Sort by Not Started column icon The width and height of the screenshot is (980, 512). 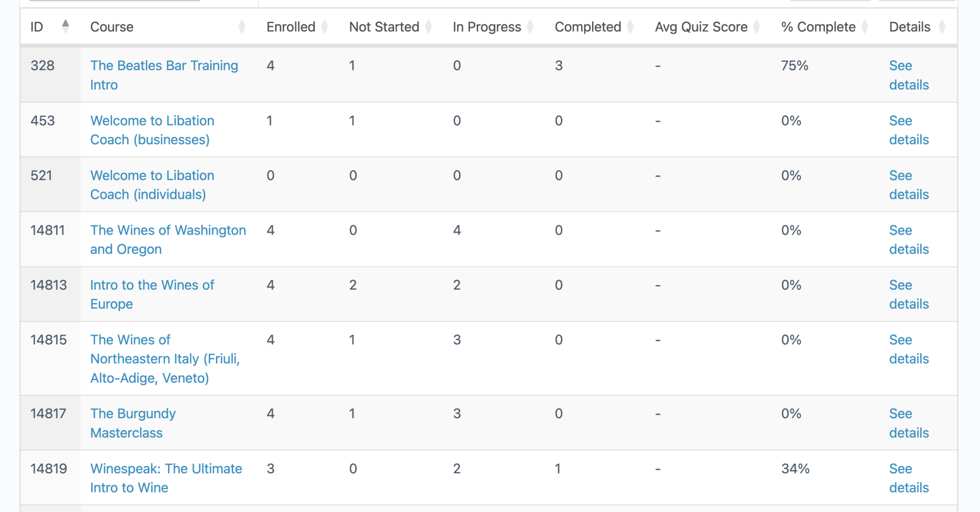coord(428,27)
